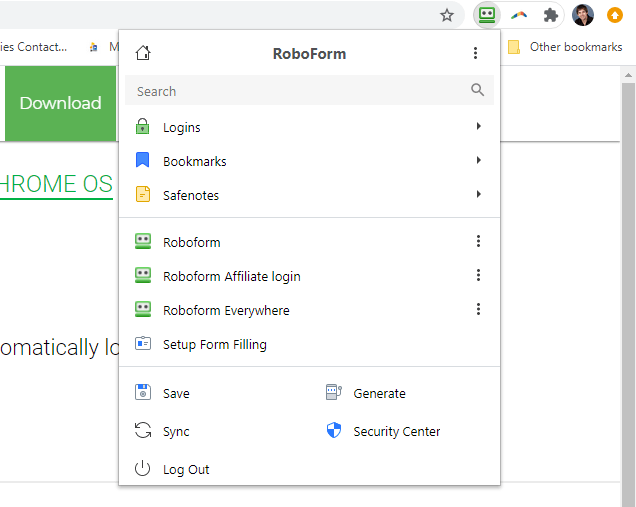636x507 pixels.
Task: Choose Setup Form Filling
Action: point(309,344)
